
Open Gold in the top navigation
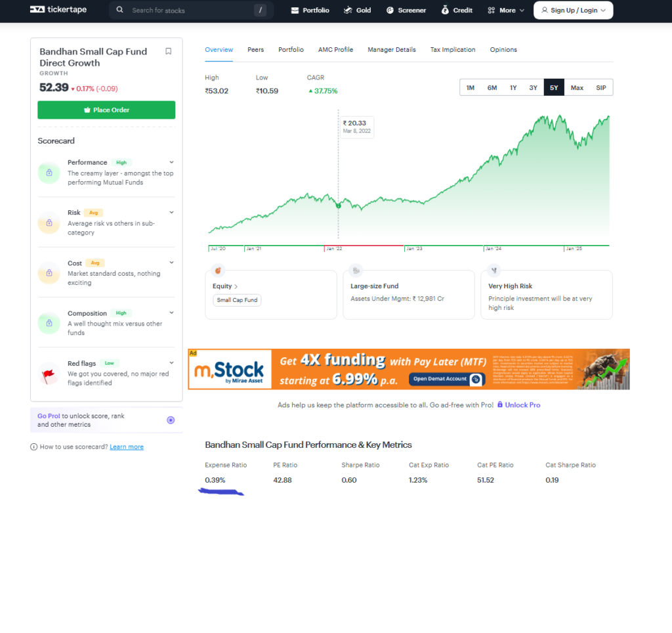click(x=357, y=11)
